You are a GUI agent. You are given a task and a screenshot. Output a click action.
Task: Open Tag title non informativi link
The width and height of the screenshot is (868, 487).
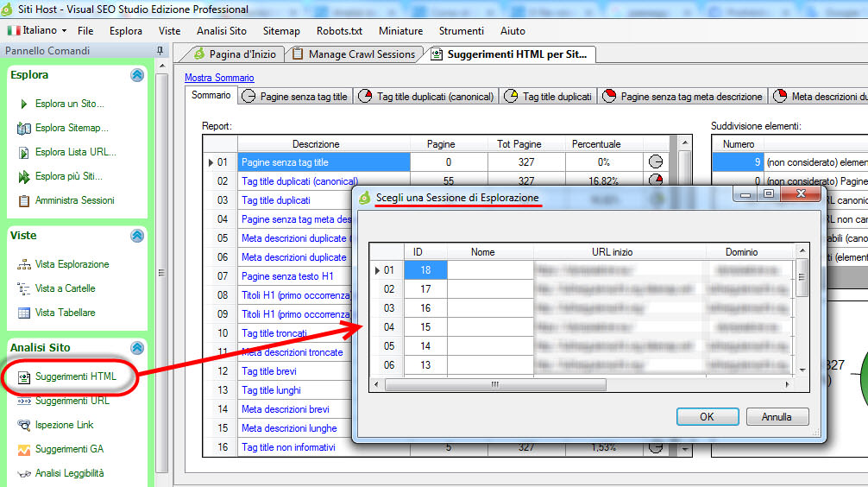(288, 447)
